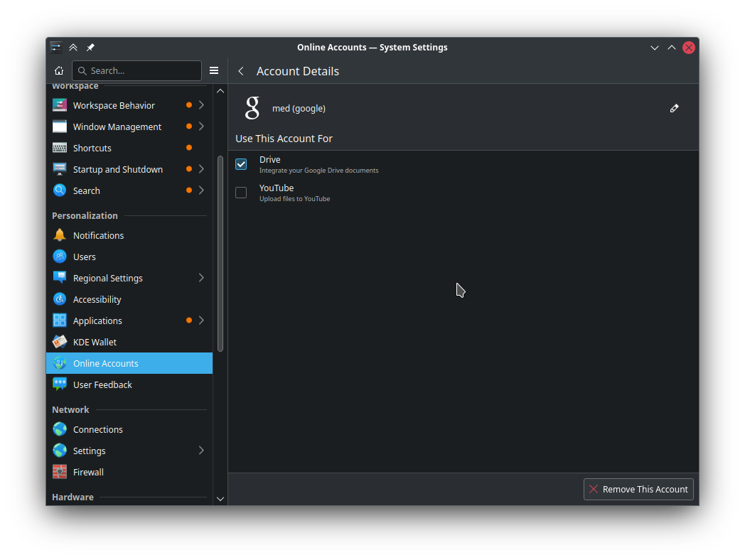Click the Search magnifier icon in sidebar list
745x560 pixels.
click(x=60, y=190)
